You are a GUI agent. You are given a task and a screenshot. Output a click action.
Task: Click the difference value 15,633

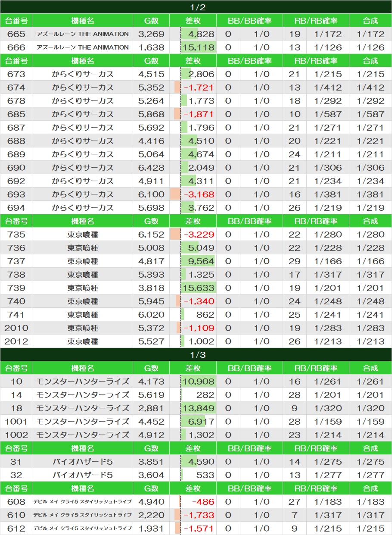click(198, 288)
